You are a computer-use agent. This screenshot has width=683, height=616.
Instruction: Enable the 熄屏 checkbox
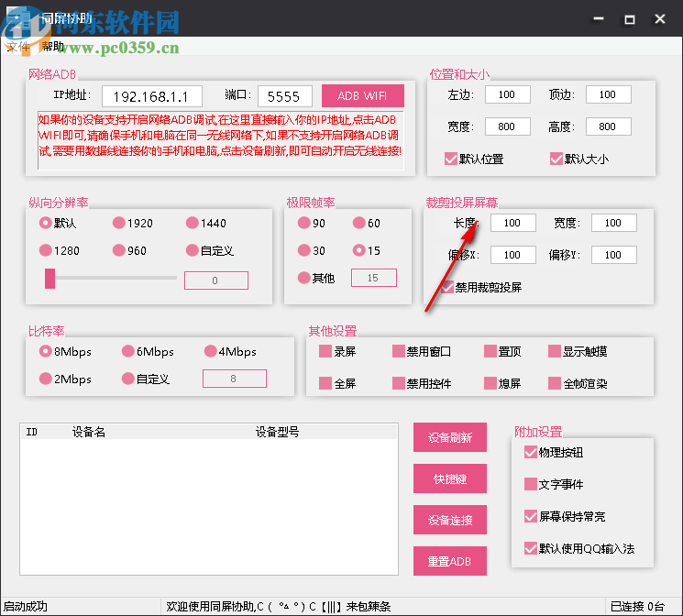coord(490,383)
